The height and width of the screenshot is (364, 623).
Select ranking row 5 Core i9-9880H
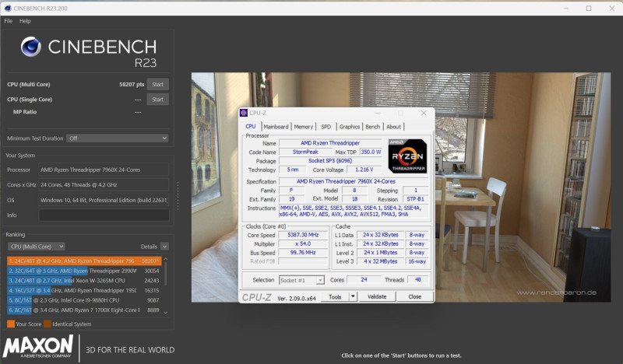[84, 300]
